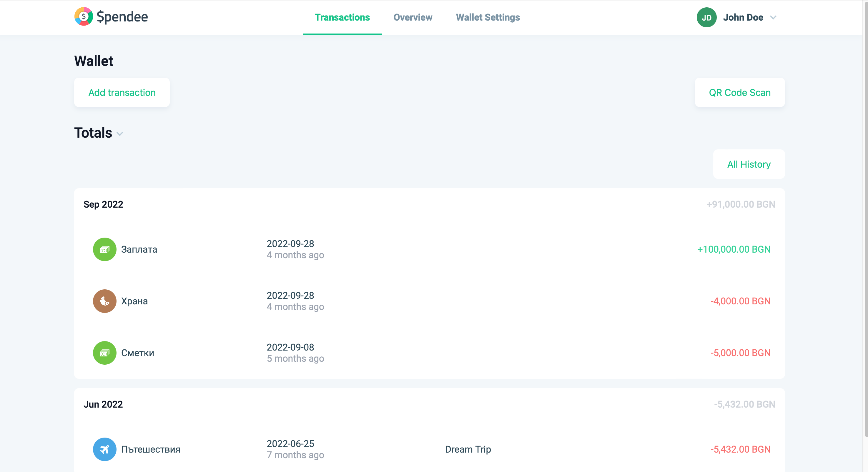Click the Заплата salary category icon
The image size is (868, 472).
[104, 249]
